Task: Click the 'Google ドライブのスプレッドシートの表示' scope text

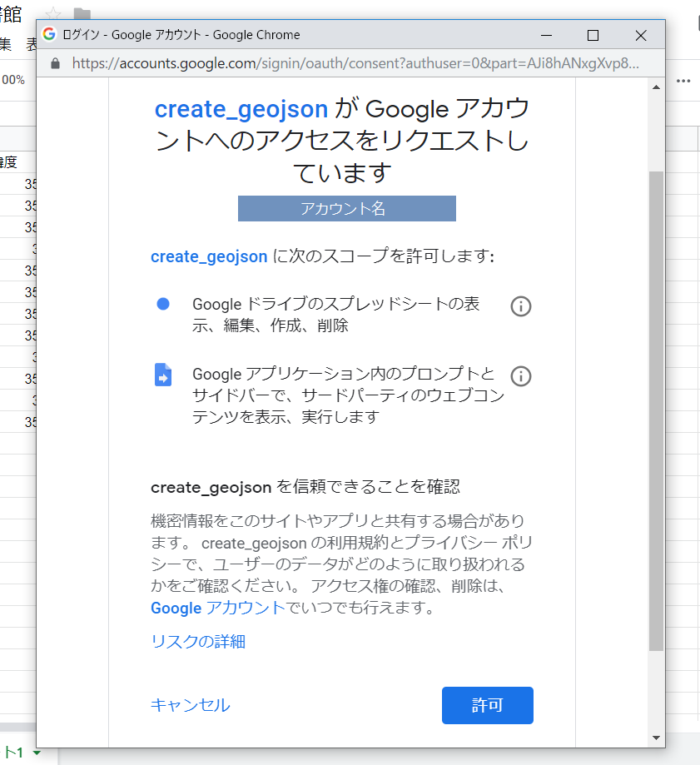Action: click(336, 315)
